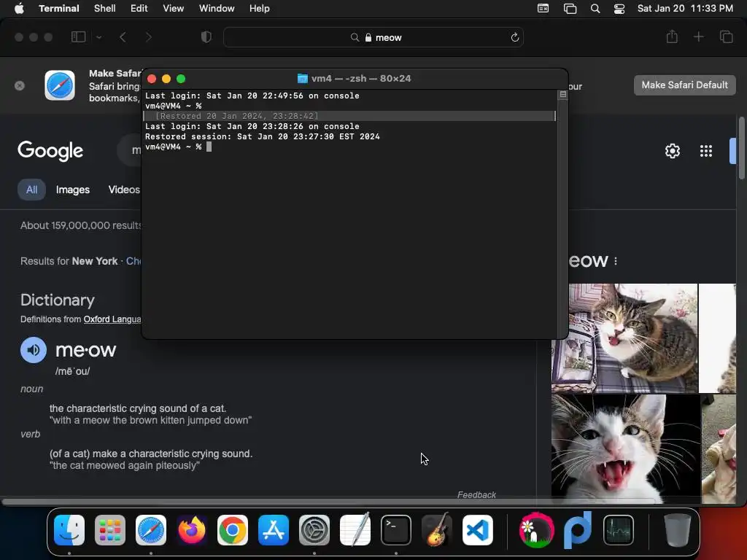This screenshot has height=560, width=747.
Task: Open System Settings from the Dock
Action: 314,530
